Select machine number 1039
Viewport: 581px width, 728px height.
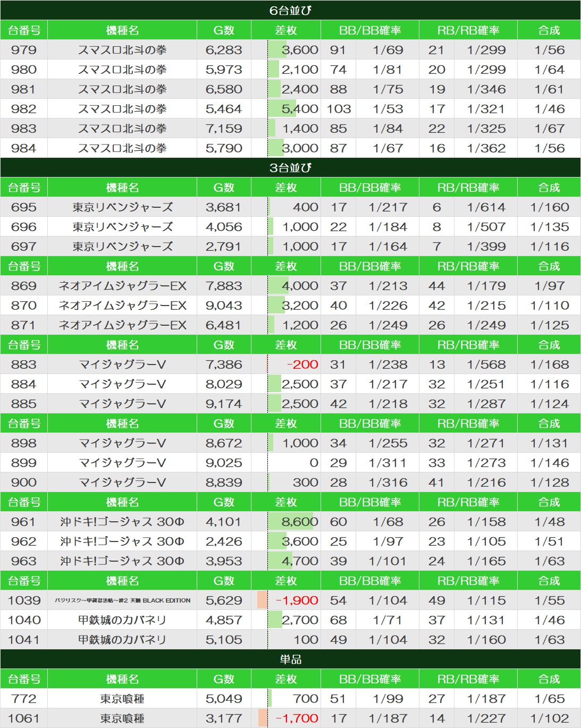click(x=24, y=600)
